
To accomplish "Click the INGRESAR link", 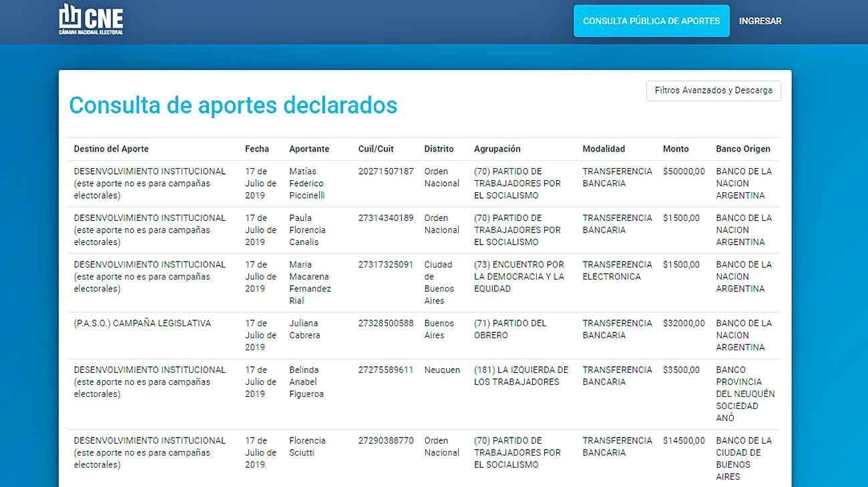I will (760, 21).
